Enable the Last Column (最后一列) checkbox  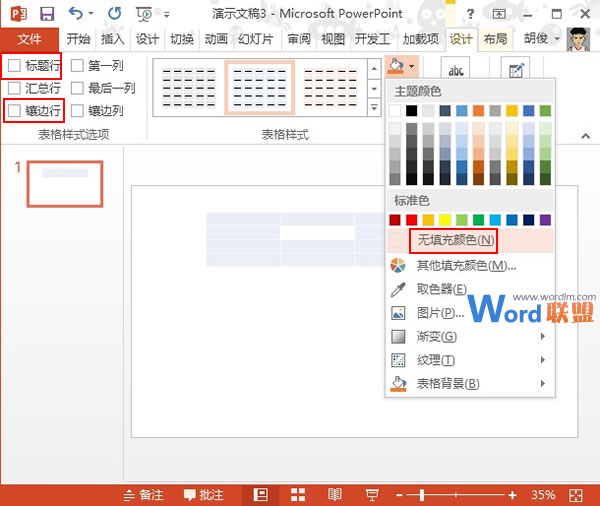(x=77, y=88)
